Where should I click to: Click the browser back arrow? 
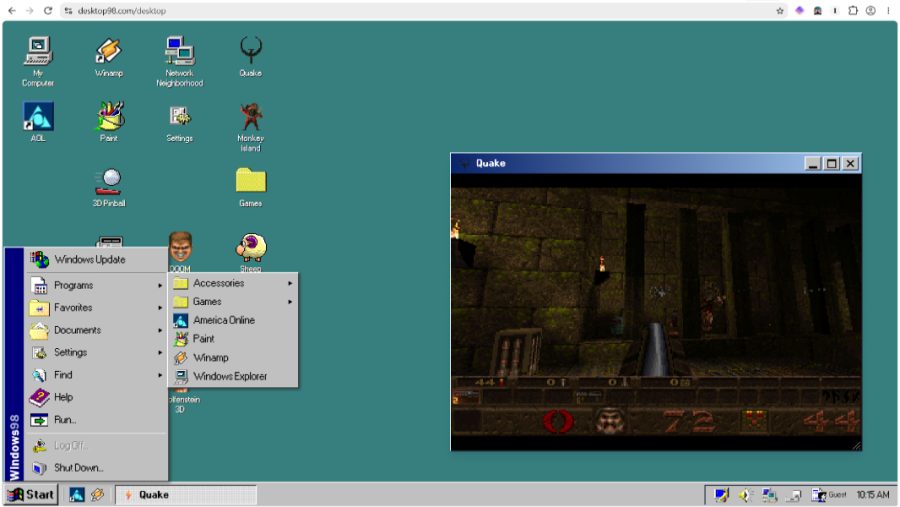12,10
